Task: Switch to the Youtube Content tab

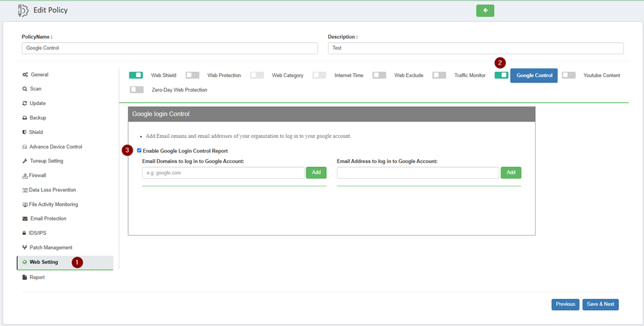Action: 602,75
